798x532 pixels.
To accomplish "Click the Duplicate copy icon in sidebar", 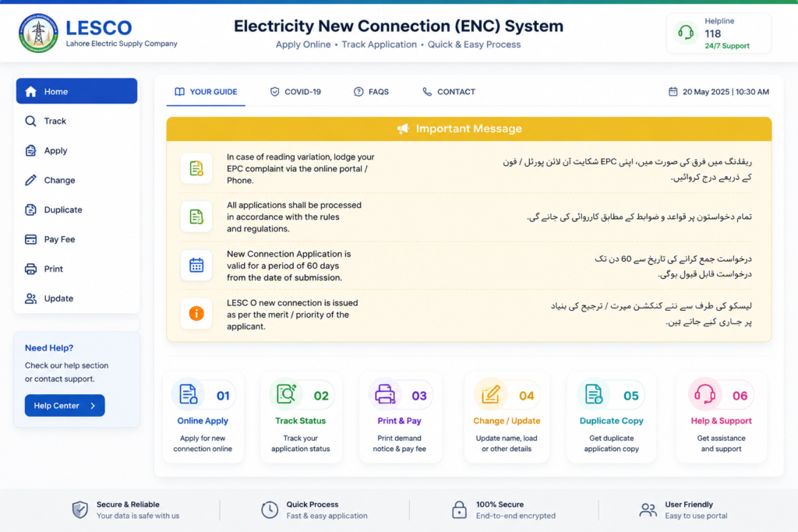I will [x=30, y=210].
